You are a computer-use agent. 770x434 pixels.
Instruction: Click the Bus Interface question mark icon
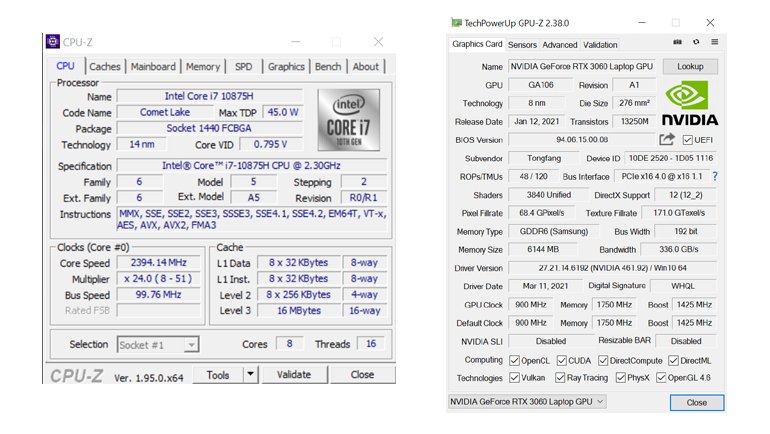pyautogui.click(x=715, y=176)
